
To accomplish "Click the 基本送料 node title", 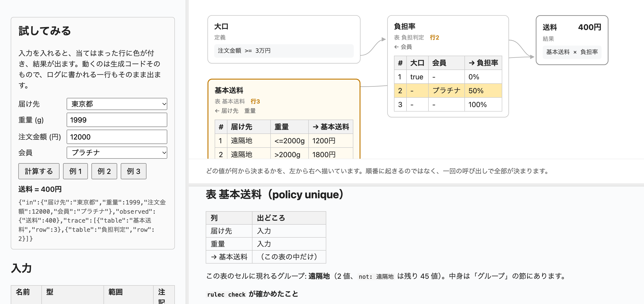I will [x=229, y=90].
